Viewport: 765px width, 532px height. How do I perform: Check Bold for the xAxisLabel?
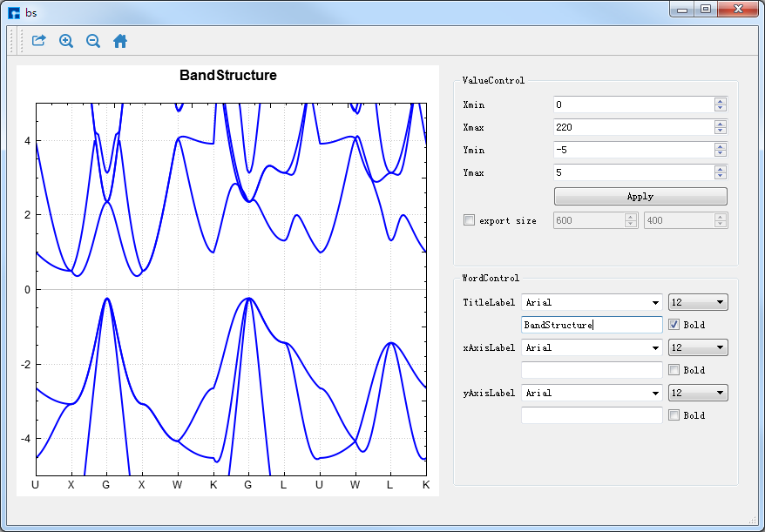[x=674, y=370]
